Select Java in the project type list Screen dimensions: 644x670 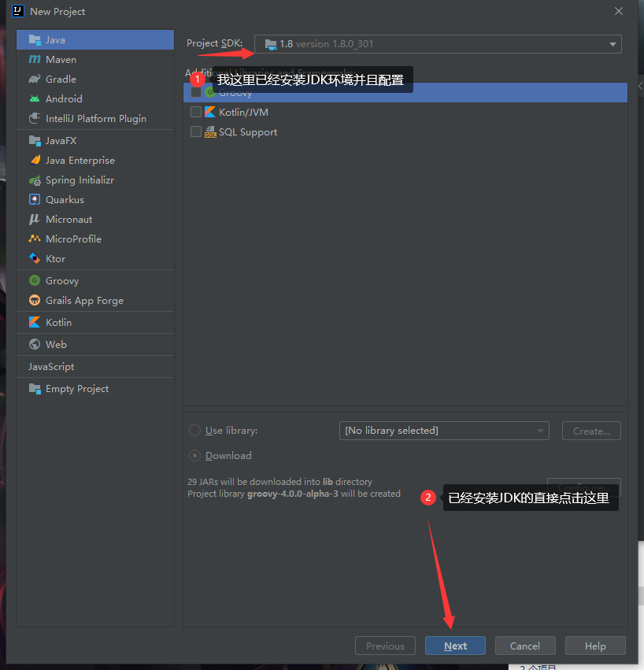pyautogui.click(x=95, y=39)
